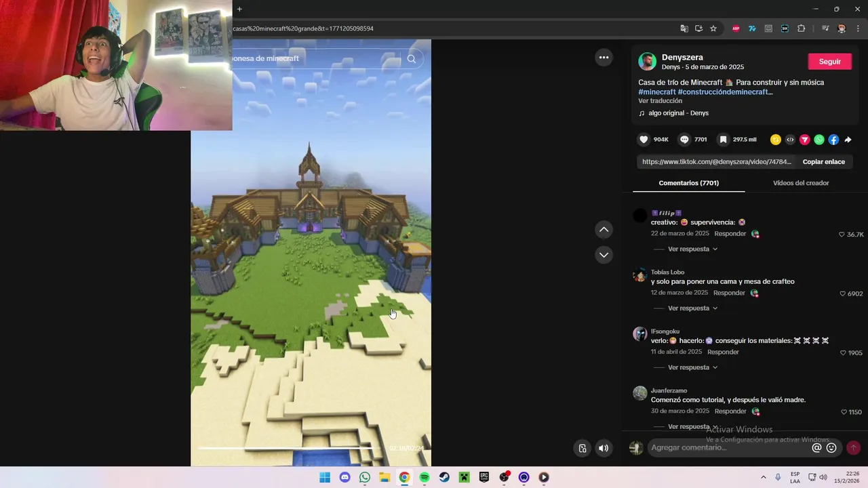Viewport: 868px width, 488px height.
Task: Send to friends via red arrow icon
Action: (805, 140)
